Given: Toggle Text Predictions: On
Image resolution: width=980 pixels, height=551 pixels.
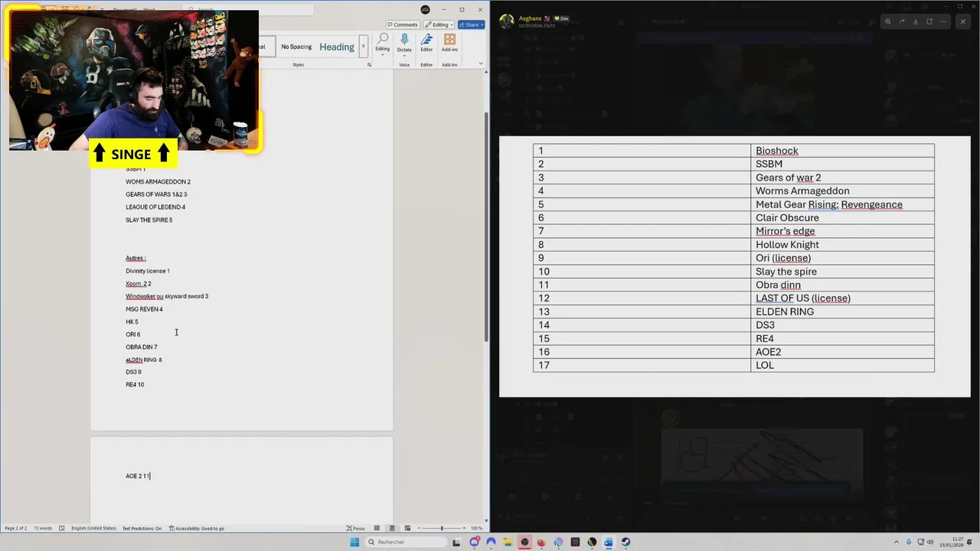Looking at the screenshot, I should coord(142,528).
